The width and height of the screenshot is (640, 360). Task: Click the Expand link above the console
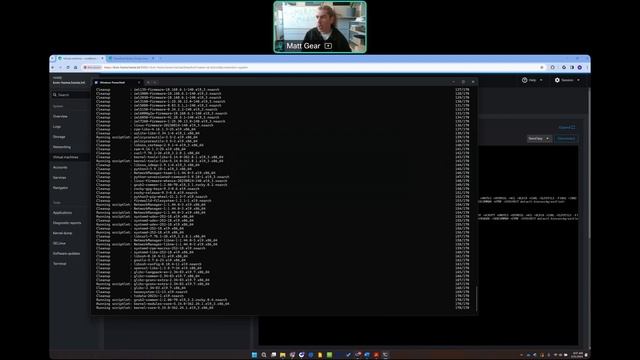tap(567, 127)
